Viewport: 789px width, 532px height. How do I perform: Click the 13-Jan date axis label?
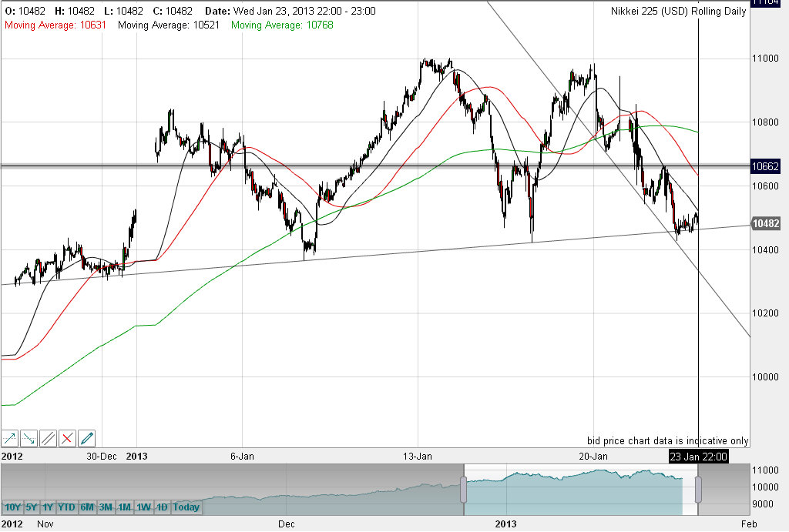(418, 457)
